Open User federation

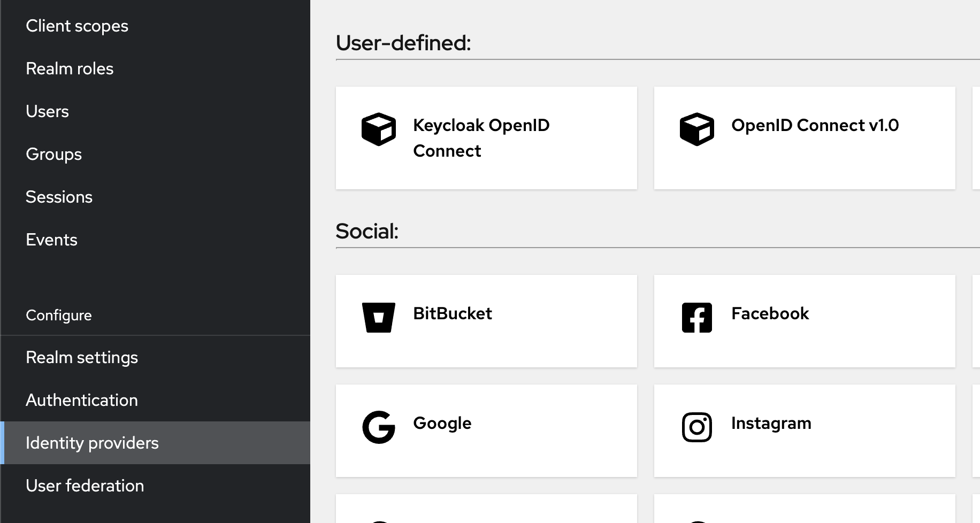click(155, 486)
